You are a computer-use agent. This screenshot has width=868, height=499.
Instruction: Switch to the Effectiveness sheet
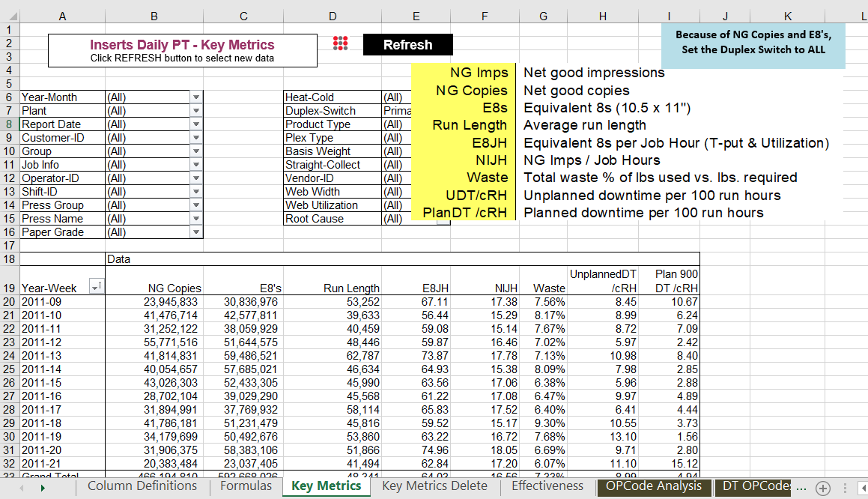click(547, 486)
